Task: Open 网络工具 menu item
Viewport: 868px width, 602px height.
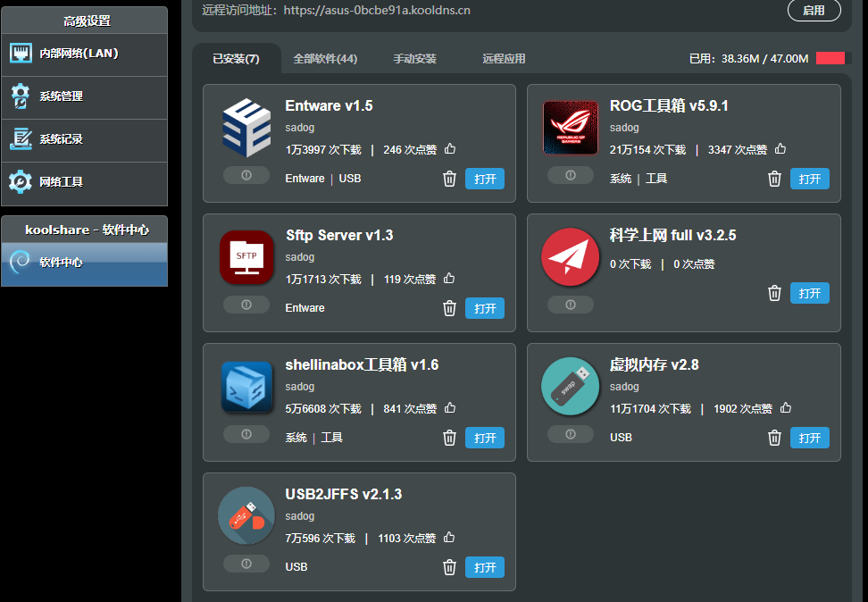Action: point(84,183)
